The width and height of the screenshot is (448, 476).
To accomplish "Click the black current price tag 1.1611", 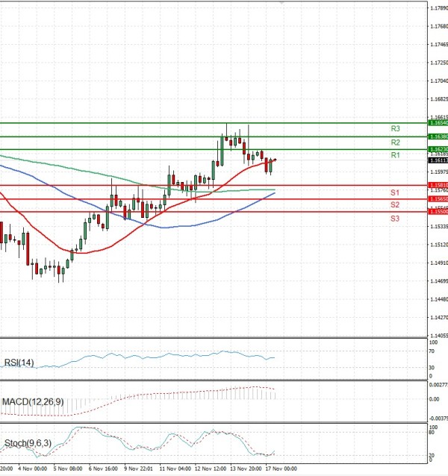I will point(438,160).
